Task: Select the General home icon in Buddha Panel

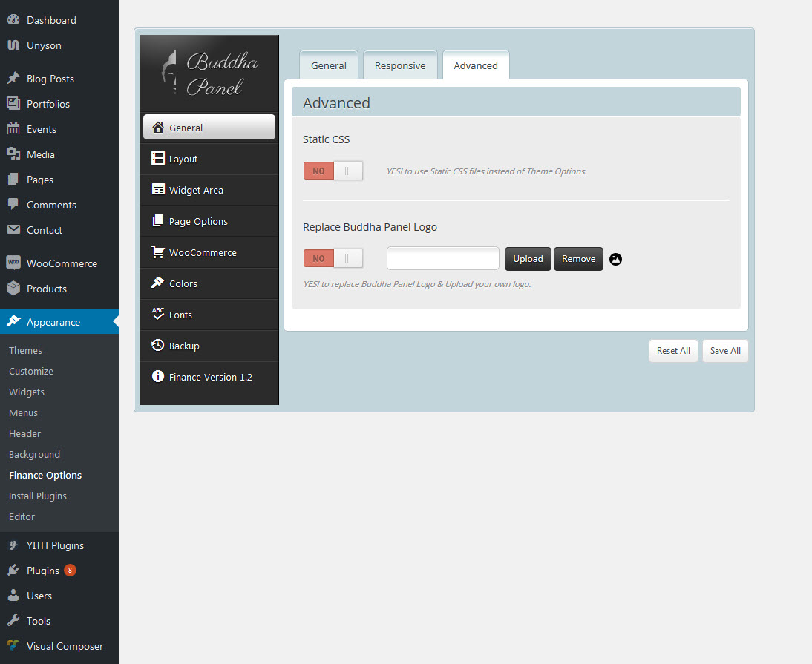Action: [158, 127]
